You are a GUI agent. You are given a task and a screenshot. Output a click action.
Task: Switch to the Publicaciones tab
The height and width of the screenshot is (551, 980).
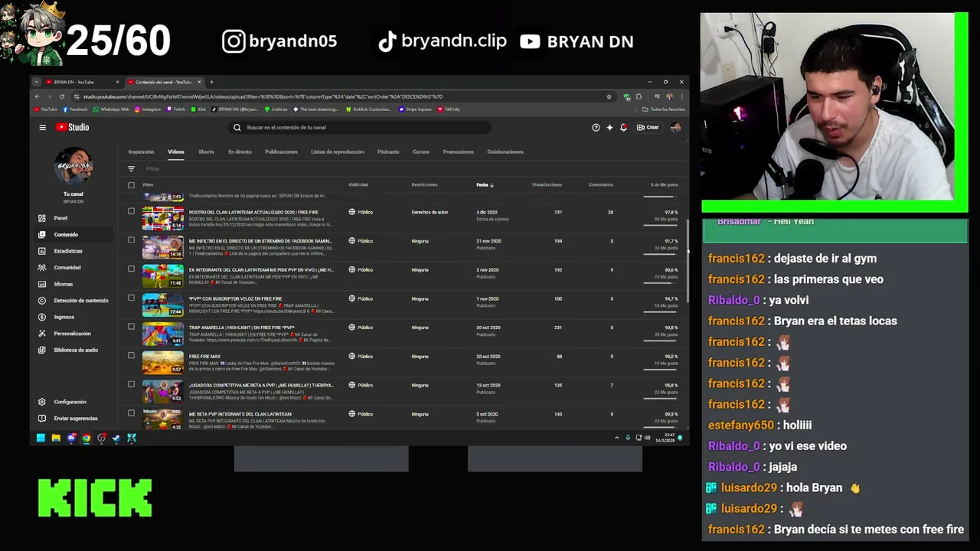(x=281, y=152)
